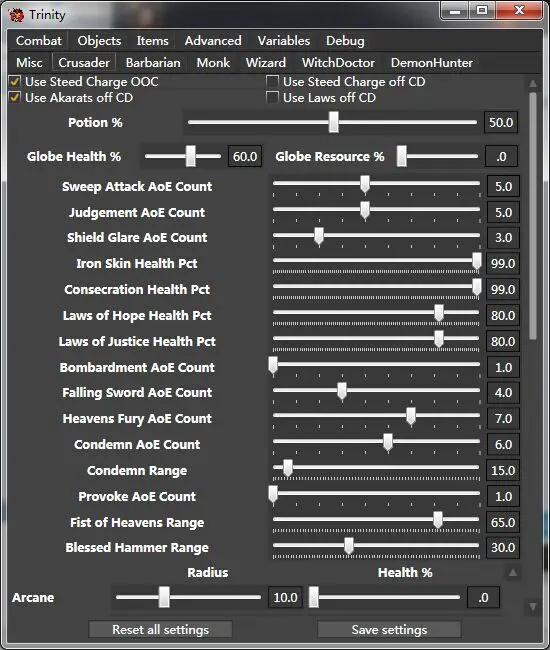Select the Crusader class tab
This screenshot has width=550, height=650.
84,63
